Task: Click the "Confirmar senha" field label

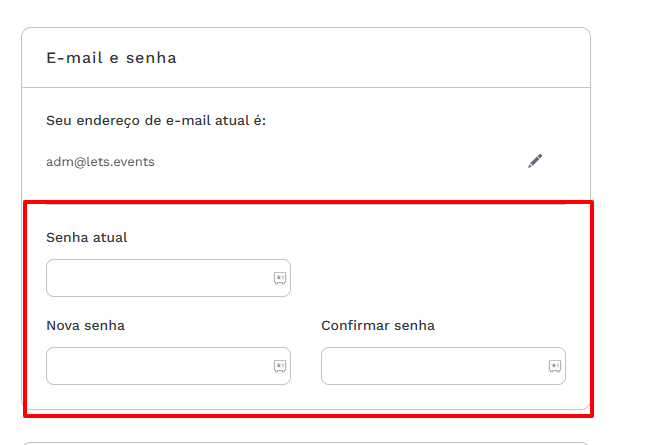Action: point(378,325)
